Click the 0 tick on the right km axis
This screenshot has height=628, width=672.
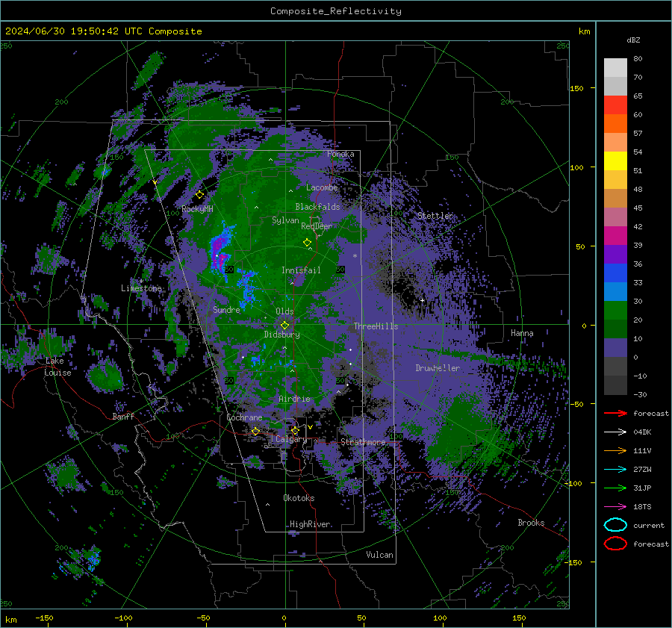[x=584, y=326]
